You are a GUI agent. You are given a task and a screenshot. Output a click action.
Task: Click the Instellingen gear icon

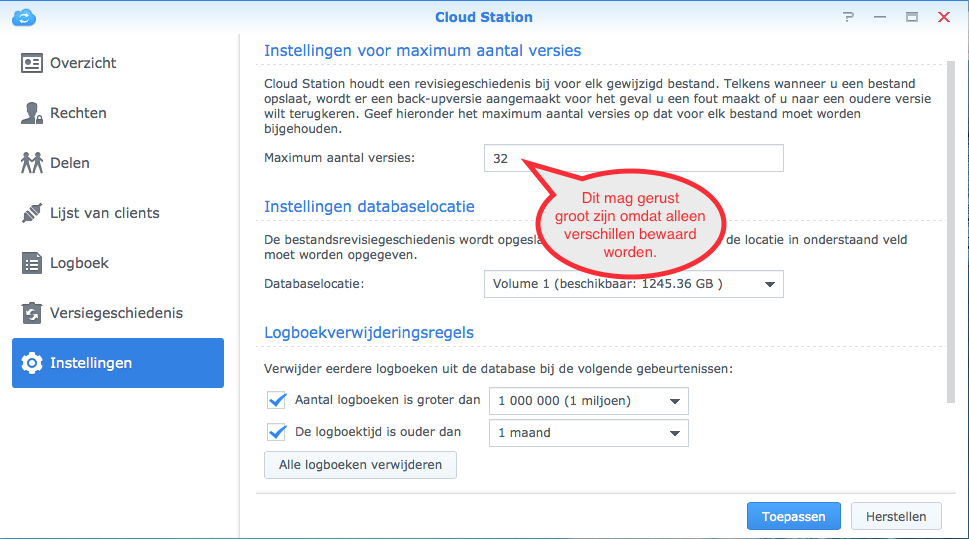32,363
